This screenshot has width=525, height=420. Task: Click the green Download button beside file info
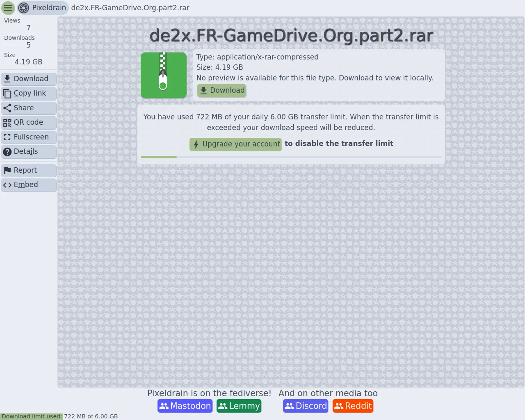tap(222, 91)
